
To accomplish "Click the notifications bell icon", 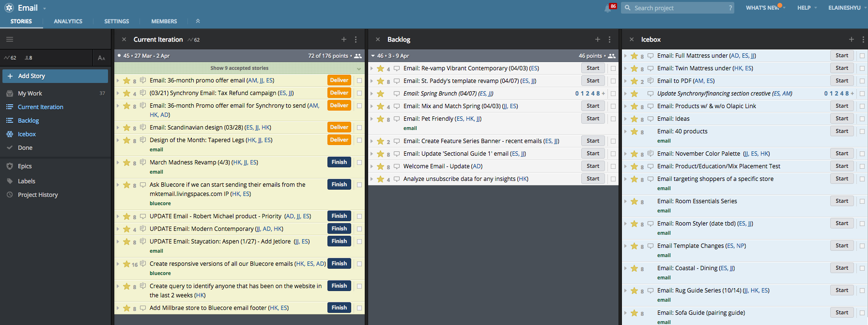I will click(607, 8).
